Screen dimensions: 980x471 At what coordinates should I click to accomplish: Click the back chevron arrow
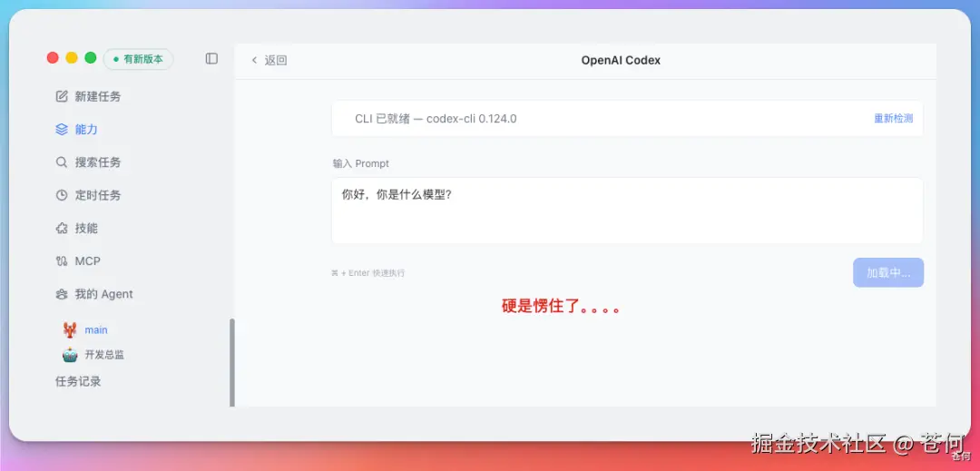[254, 60]
